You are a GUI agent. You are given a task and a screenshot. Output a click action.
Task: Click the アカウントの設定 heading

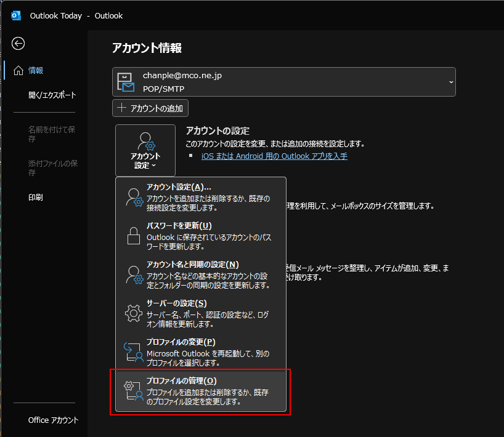click(x=217, y=130)
